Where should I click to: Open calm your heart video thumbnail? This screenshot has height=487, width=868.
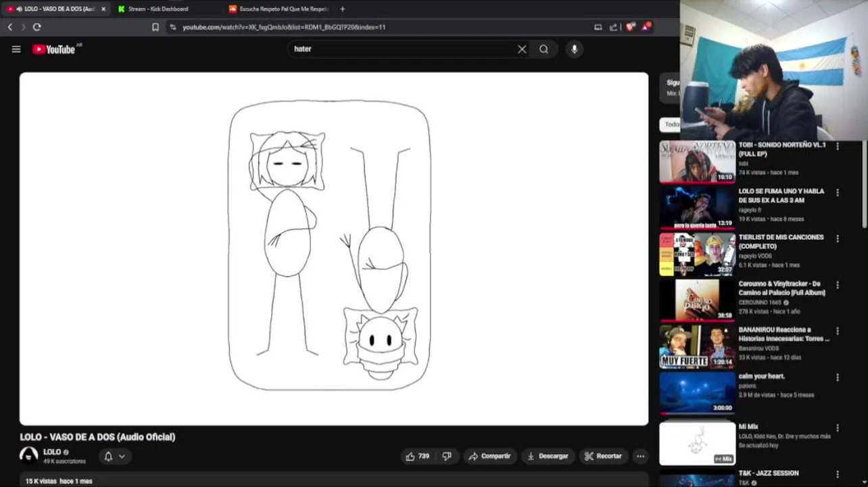point(697,393)
